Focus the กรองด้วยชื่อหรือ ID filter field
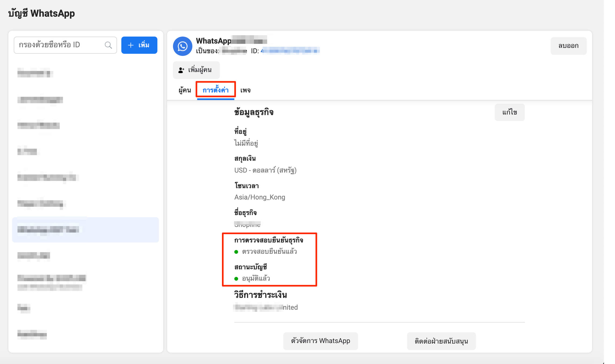615x364 pixels. [65, 45]
